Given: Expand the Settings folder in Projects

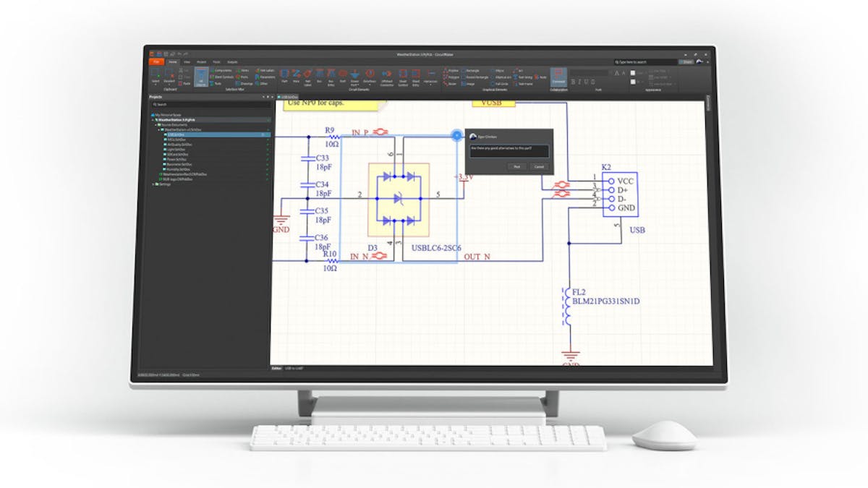Looking at the screenshot, I should tap(153, 184).
